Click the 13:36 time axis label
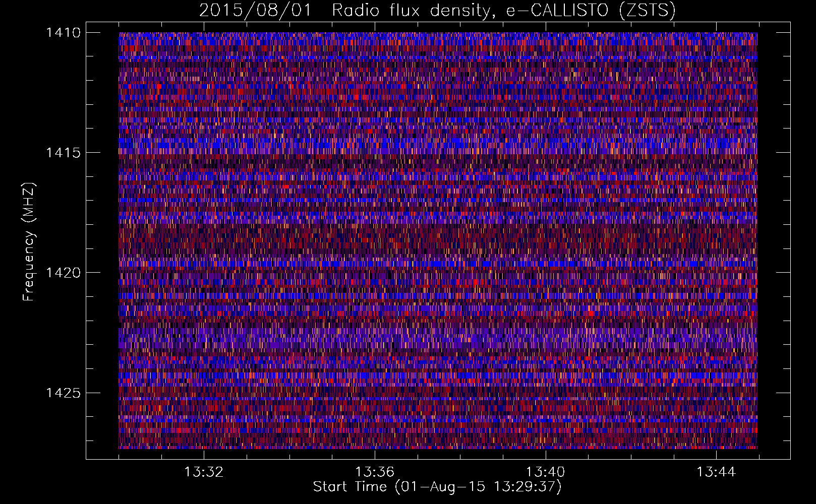 (x=374, y=472)
